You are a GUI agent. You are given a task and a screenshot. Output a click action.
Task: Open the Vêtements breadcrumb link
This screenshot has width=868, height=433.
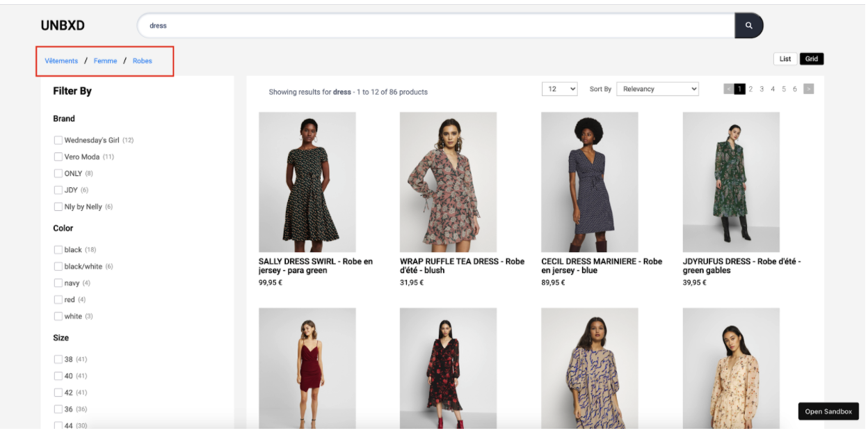click(x=61, y=61)
